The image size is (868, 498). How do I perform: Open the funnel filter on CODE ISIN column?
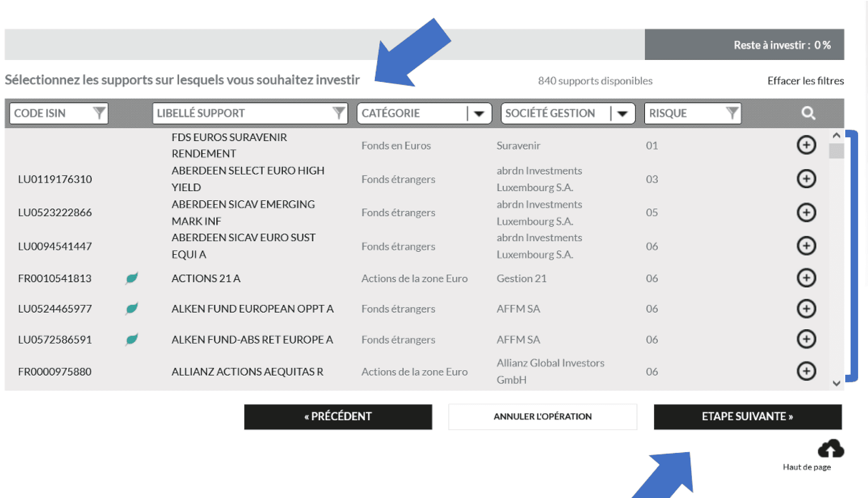(99, 112)
